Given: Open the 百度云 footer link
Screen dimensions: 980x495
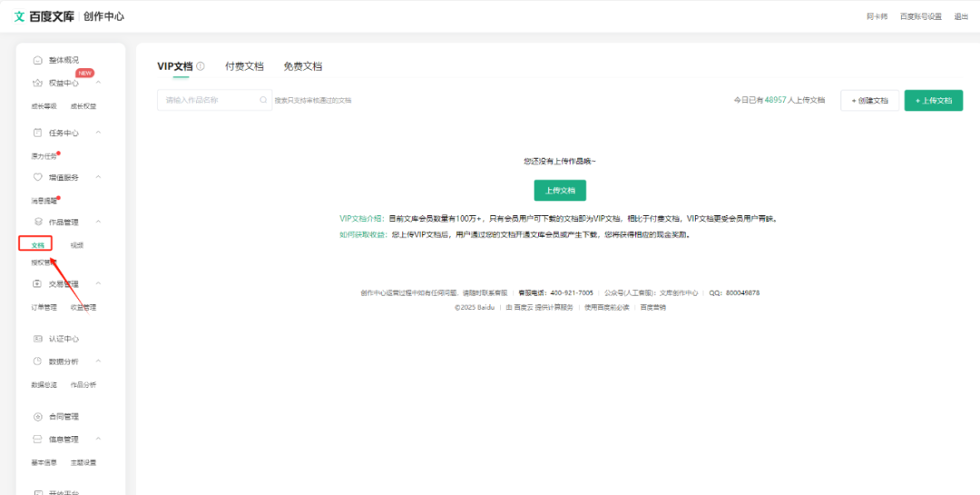Looking at the screenshot, I should click(x=524, y=307).
